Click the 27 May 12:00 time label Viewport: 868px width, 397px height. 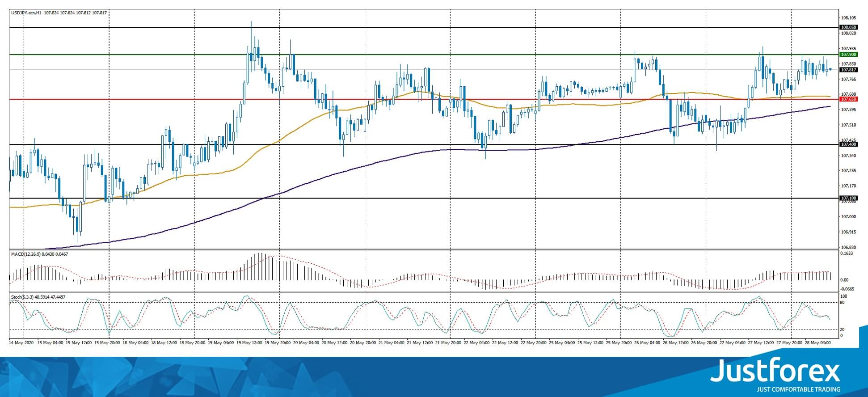pyautogui.click(x=761, y=342)
